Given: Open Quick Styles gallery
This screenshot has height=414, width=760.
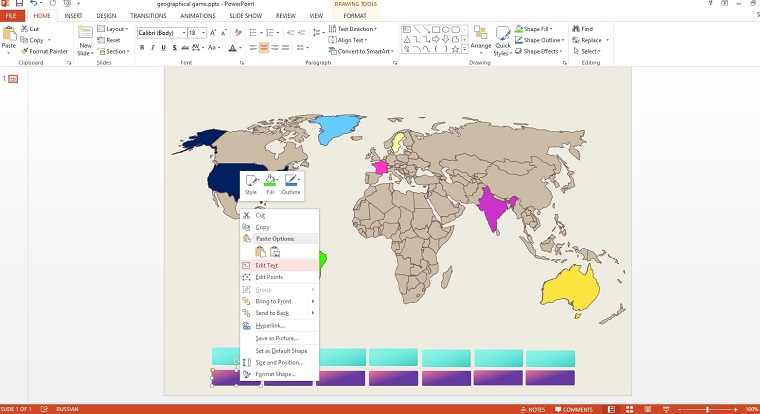Looking at the screenshot, I should [x=503, y=38].
